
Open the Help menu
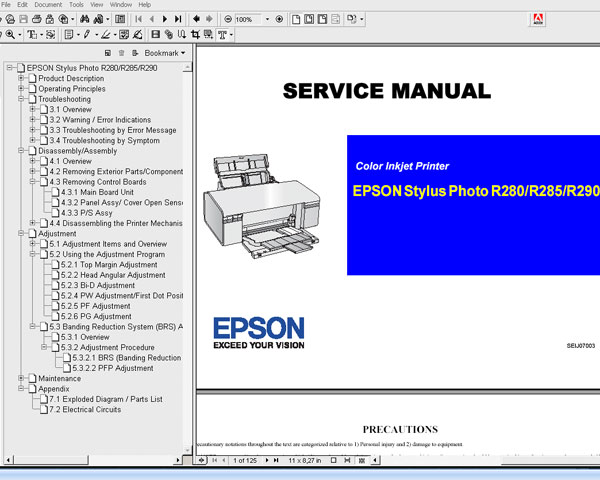[145, 5]
